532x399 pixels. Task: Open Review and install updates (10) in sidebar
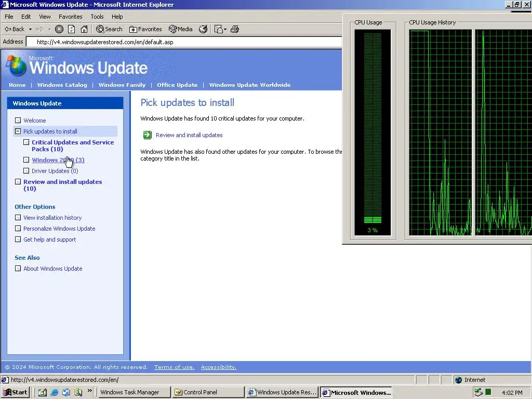click(62, 185)
